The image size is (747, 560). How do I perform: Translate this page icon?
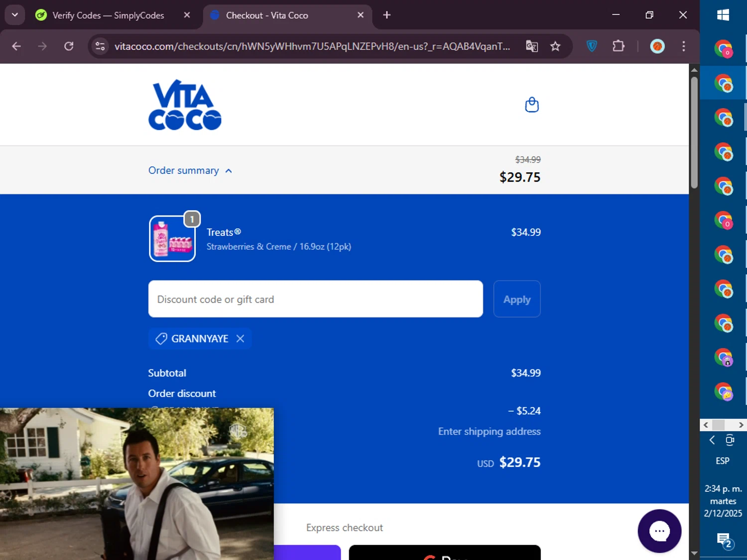(x=532, y=46)
